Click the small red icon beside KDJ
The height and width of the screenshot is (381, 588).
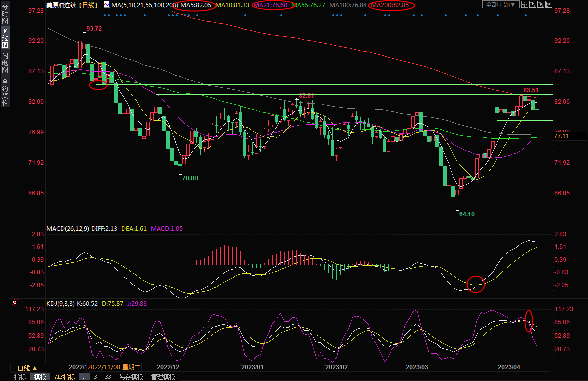pyautogui.click(x=15, y=303)
